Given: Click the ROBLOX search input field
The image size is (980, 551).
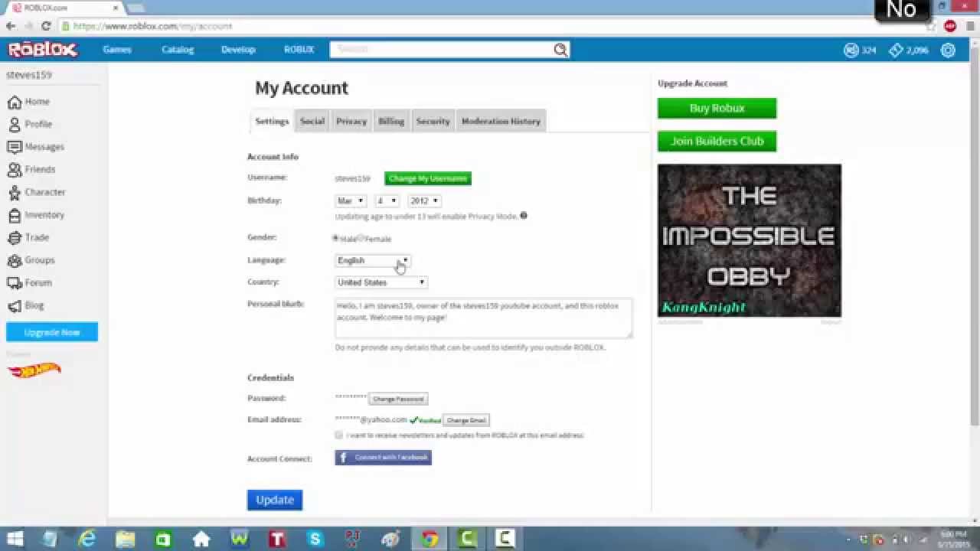Looking at the screenshot, I should point(443,50).
